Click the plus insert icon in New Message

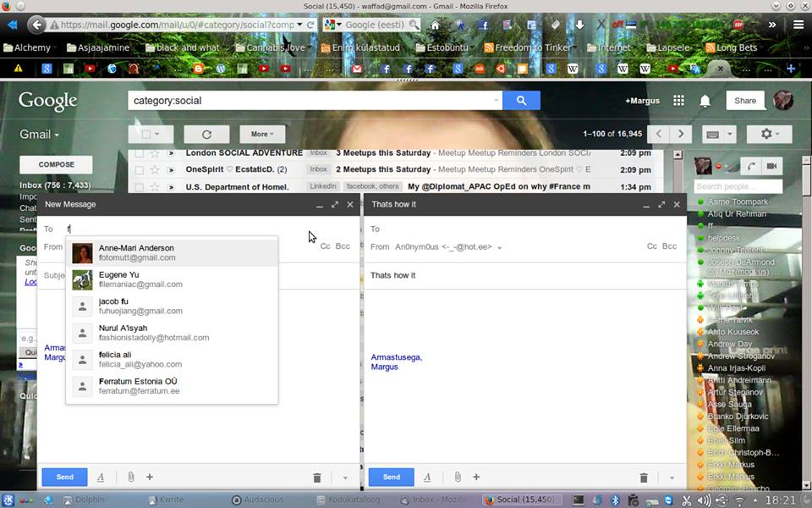coord(150,477)
